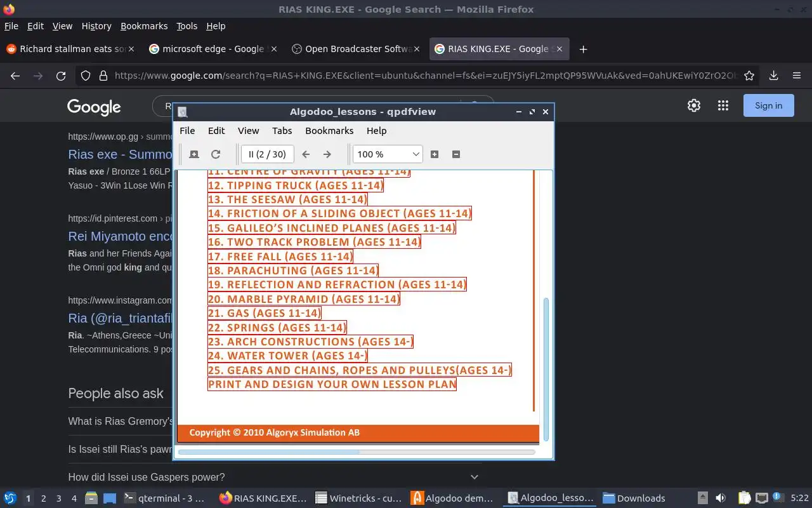Click the volume speaker icon in tray
This screenshot has width=812, height=508.
pos(720,498)
